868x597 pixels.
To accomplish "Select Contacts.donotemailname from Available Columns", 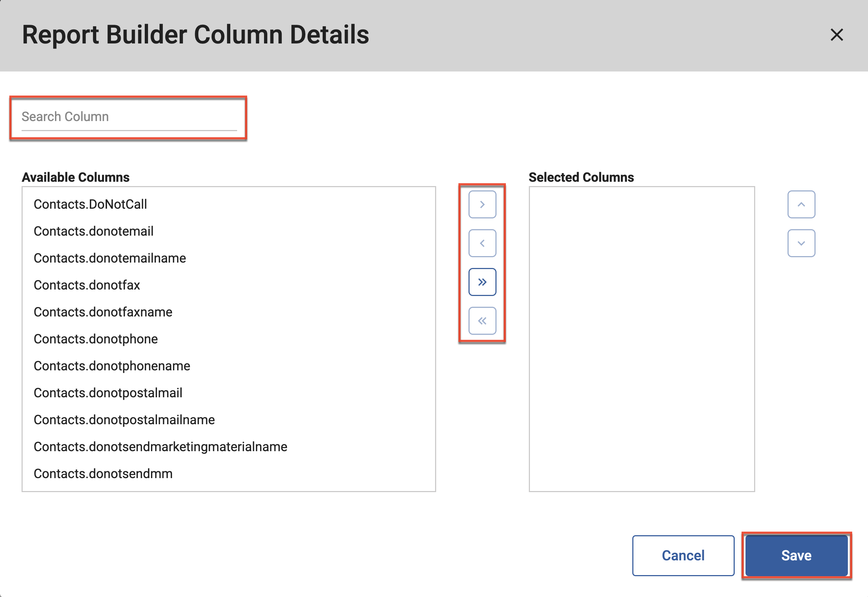I will (x=110, y=258).
